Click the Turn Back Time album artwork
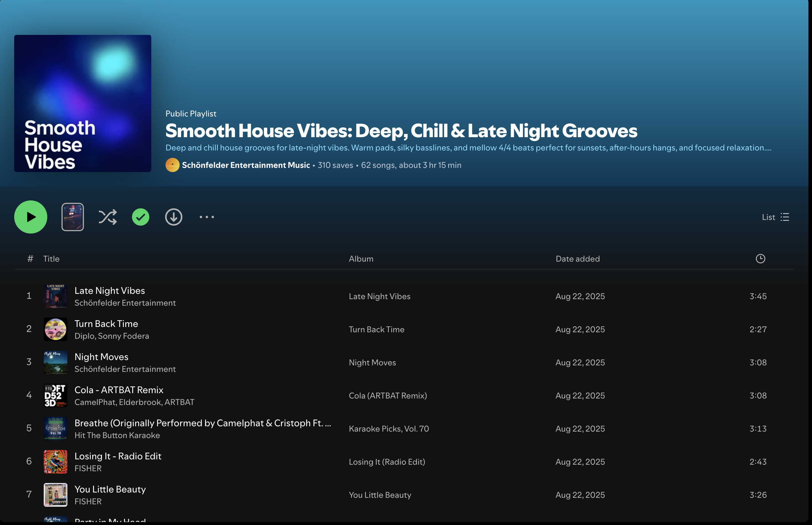812x525 pixels. (56, 329)
